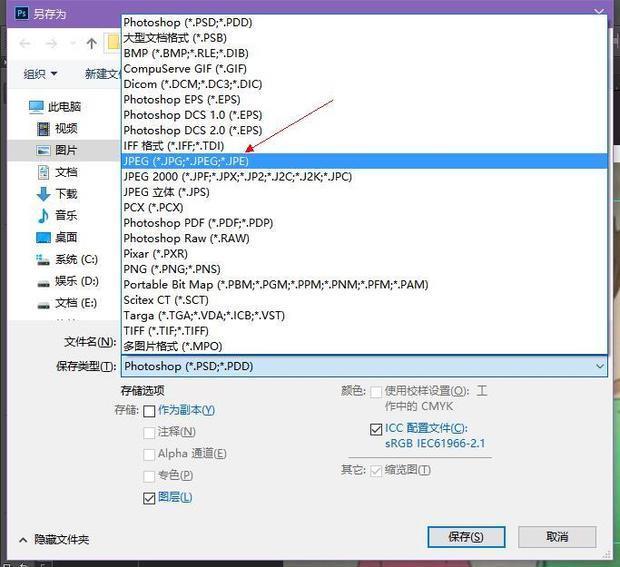Choose TIFF (*.TIF;*.TIFF) format
The height and width of the screenshot is (567, 620).
pos(364,331)
